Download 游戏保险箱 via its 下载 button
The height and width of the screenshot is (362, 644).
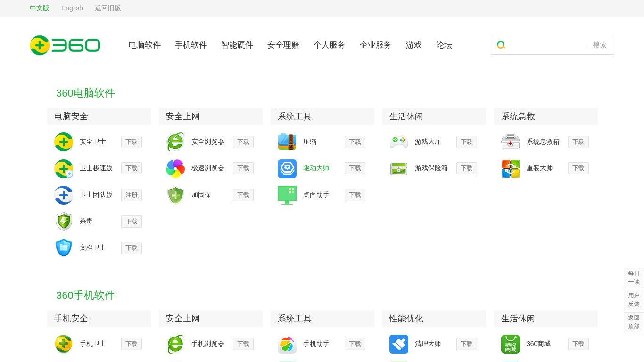(467, 168)
